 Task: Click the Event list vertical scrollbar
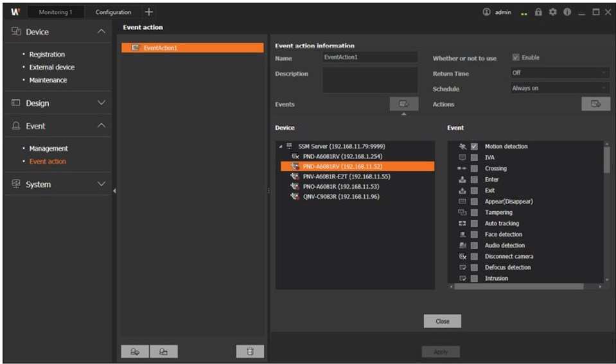coord(606,160)
